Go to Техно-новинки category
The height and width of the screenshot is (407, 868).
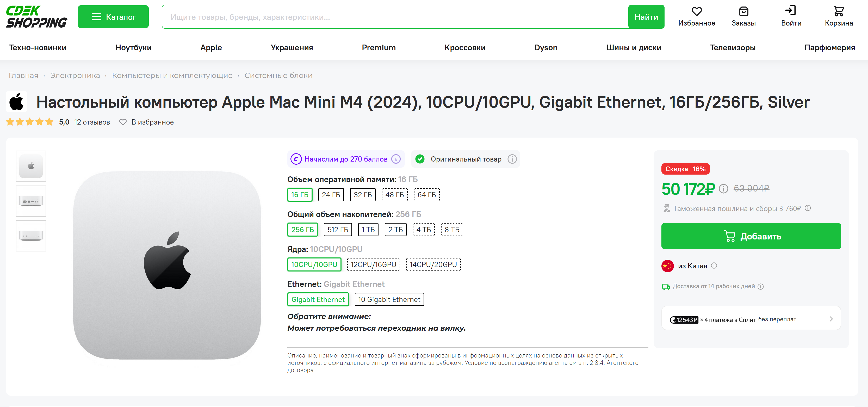point(38,47)
